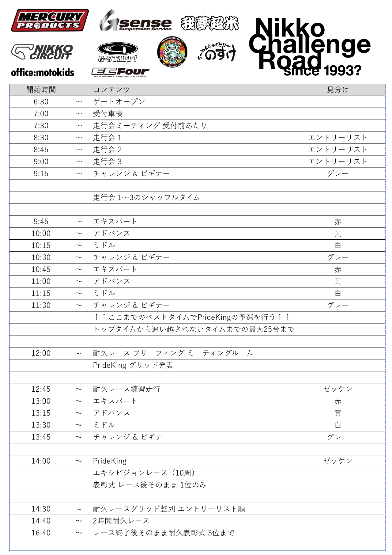Click the 開始時間 column header

click(x=41, y=90)
